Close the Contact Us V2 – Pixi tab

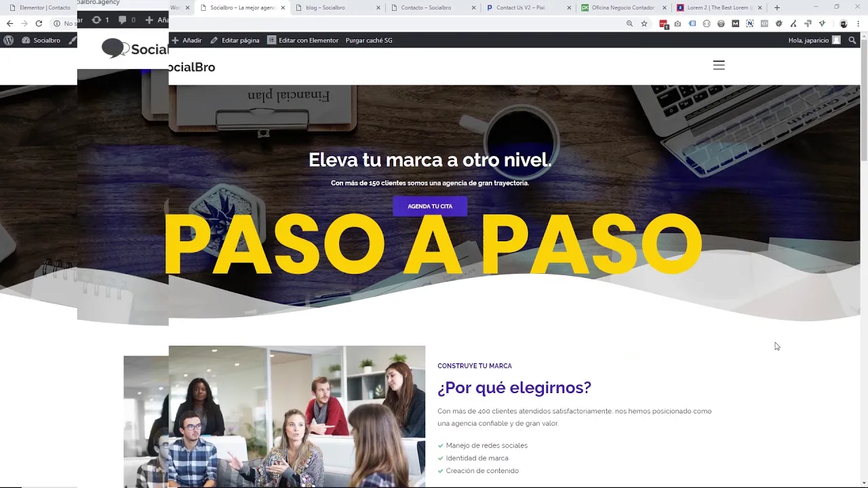point(569,7)
